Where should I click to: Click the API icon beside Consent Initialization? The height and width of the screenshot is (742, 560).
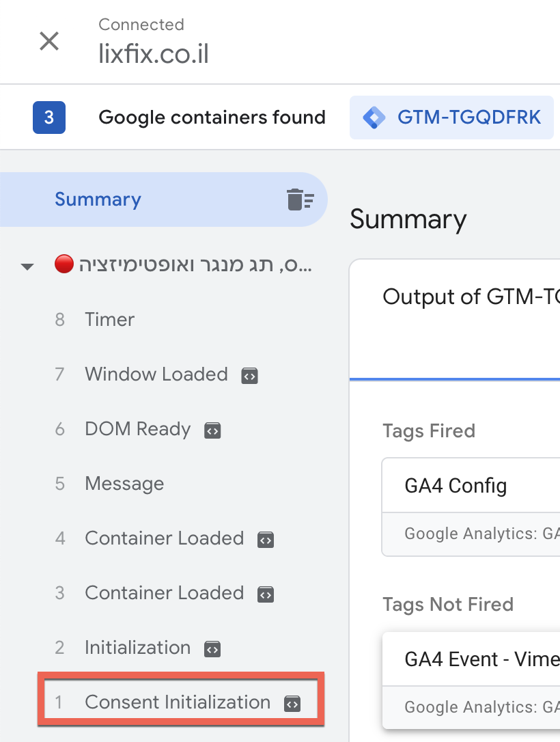[292, 704]
